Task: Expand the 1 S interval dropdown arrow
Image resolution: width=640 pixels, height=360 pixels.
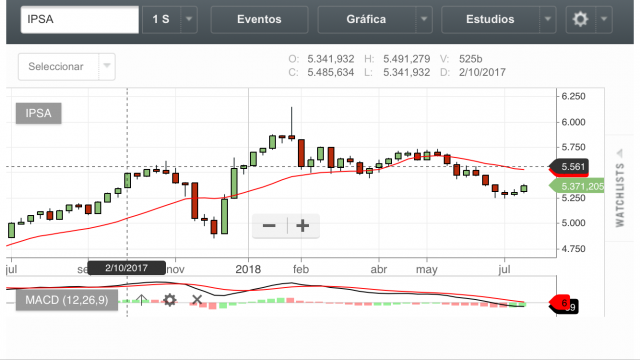Action: coord(189,19)
